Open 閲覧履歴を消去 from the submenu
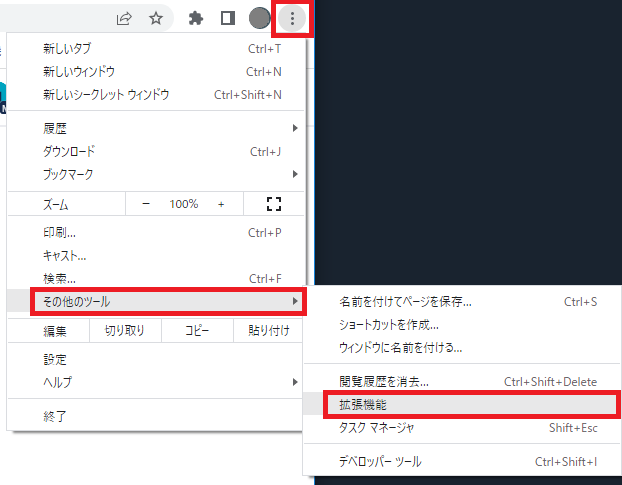The width and height of the screenshot is (622, 485). pos(384,381)
